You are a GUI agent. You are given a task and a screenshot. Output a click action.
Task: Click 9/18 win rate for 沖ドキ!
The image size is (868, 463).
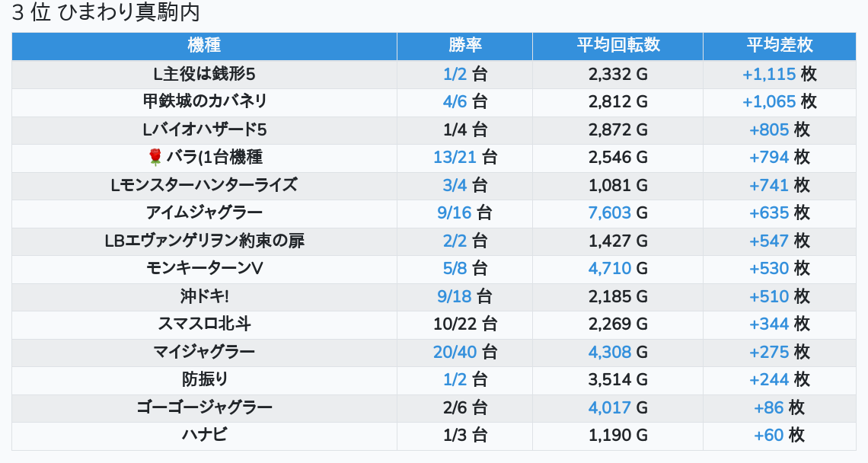[455, 296]
